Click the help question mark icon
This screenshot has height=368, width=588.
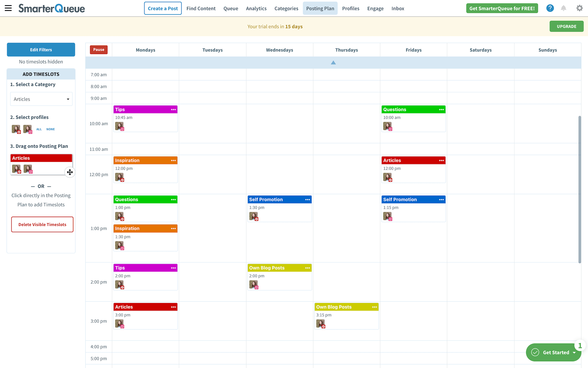550,8
